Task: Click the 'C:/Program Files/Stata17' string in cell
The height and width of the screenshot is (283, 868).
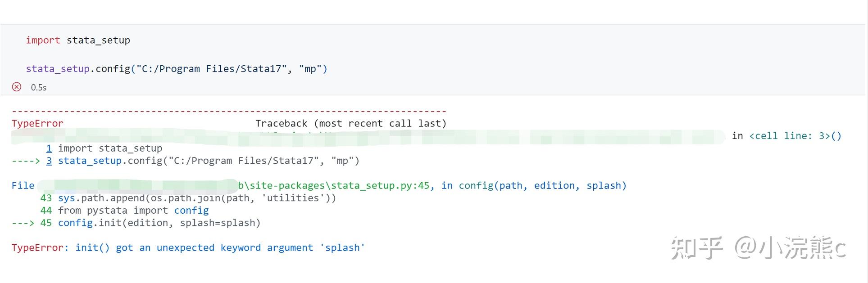Action: [x=211, y=69]
